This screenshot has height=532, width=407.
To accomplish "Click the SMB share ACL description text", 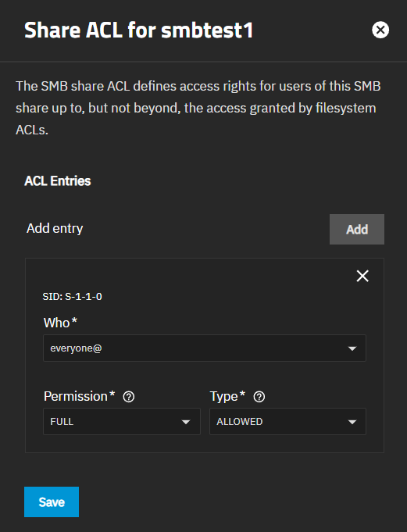I will (x=198, y=108).
